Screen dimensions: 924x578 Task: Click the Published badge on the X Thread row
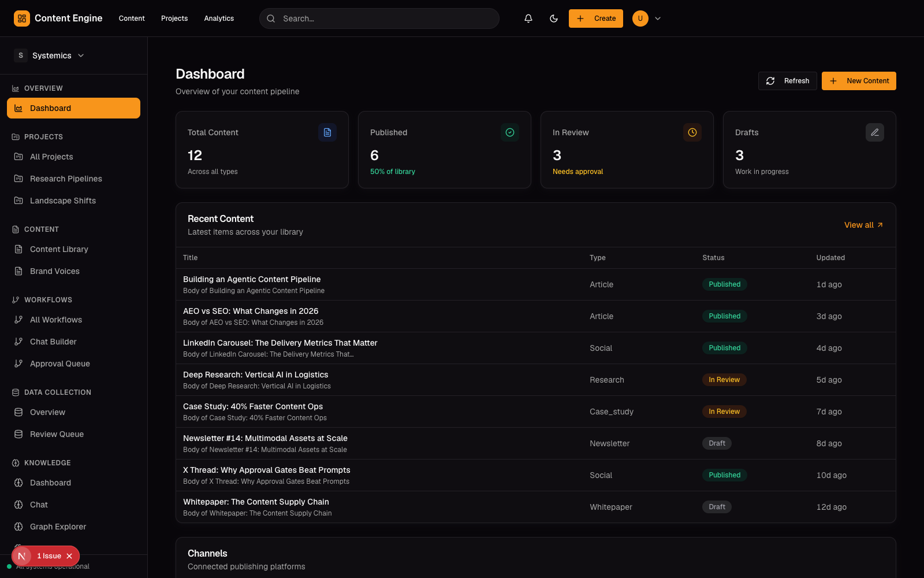[724, 475]
